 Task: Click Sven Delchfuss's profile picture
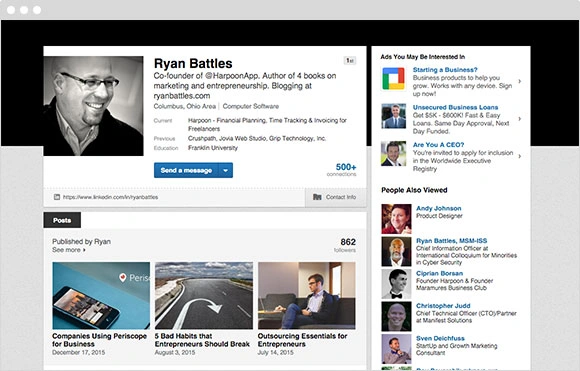396,349
